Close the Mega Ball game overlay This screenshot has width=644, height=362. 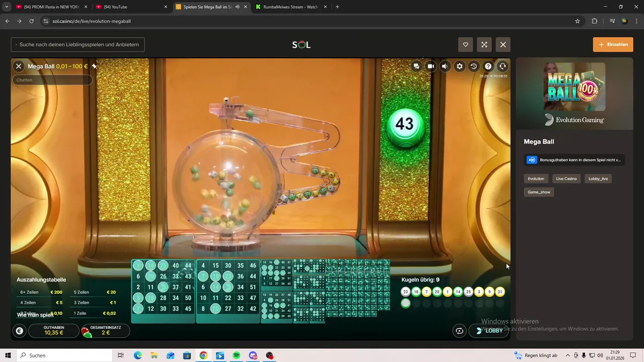(19, 66)
